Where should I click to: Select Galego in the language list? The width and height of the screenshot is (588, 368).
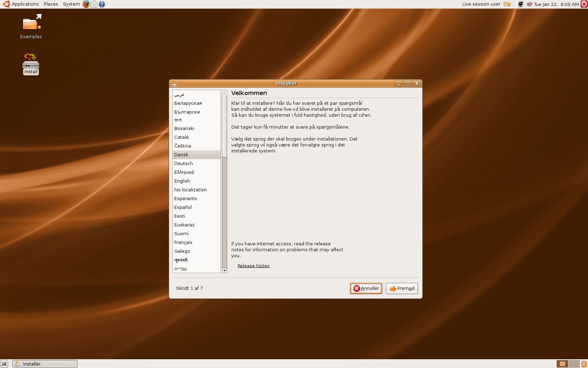click(197, 251)
